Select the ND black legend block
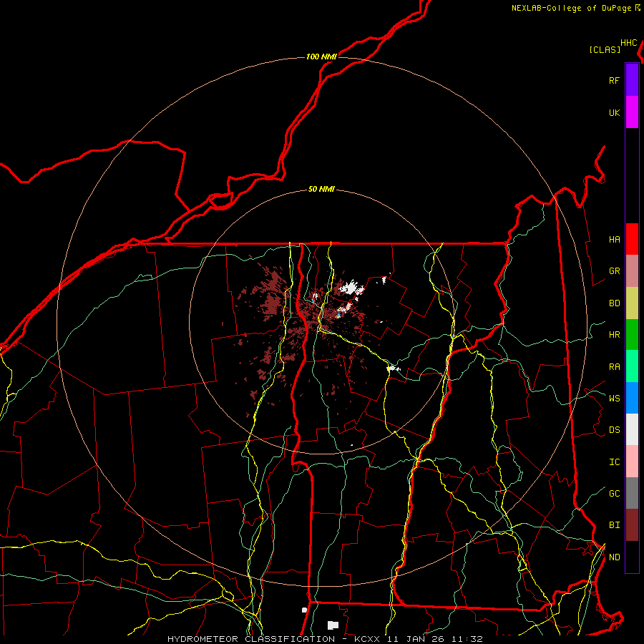 632,557
